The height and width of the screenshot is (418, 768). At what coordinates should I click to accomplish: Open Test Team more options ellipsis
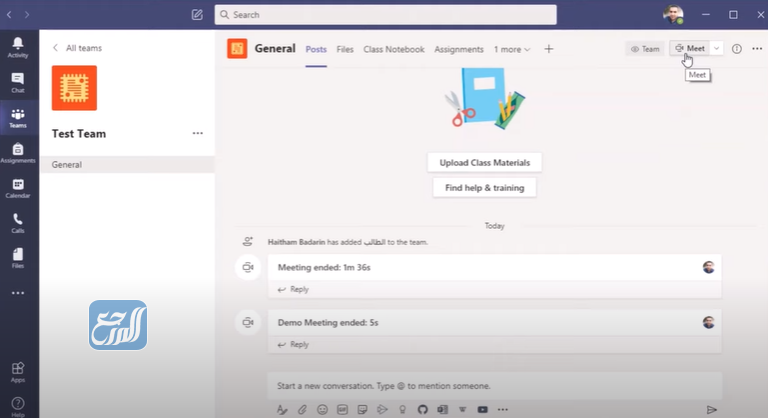(197, 133)
